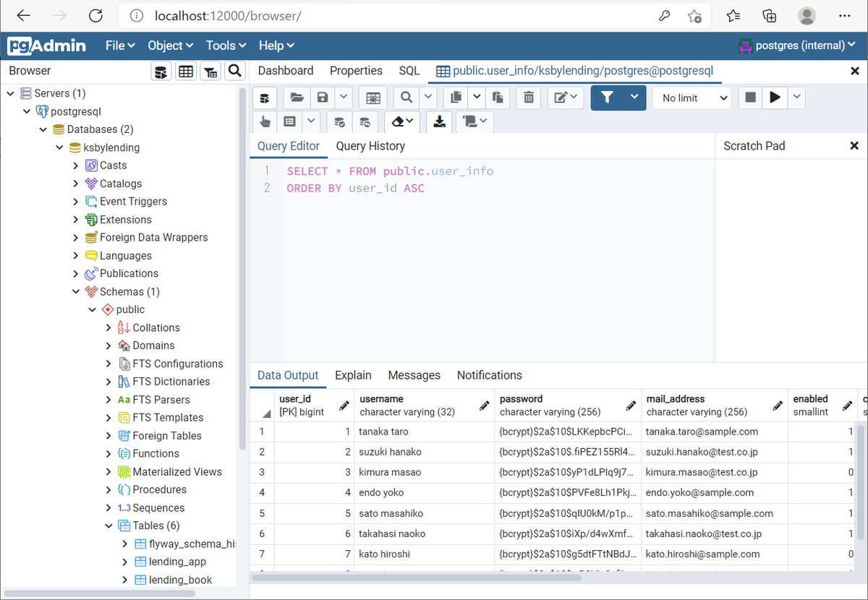
Task: Open the Save File options dropdown arrow
Action: pyautogui.click(x=344, y=98)
